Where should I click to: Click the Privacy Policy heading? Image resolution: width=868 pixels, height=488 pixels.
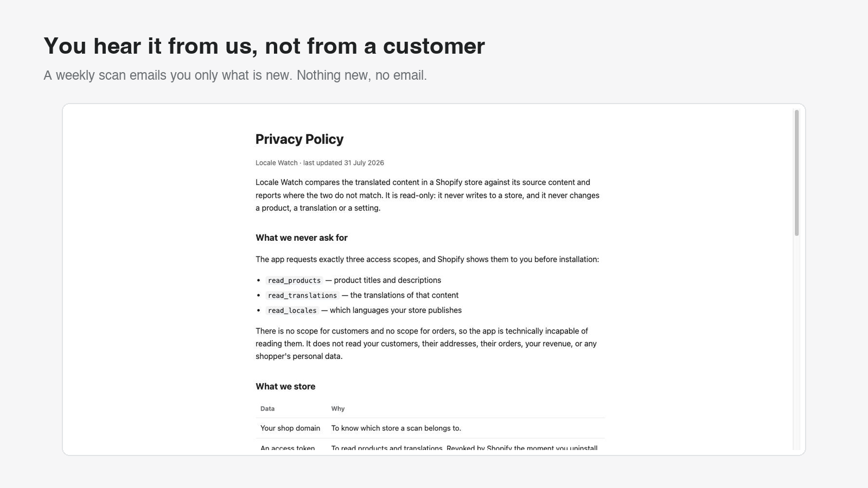299,139
